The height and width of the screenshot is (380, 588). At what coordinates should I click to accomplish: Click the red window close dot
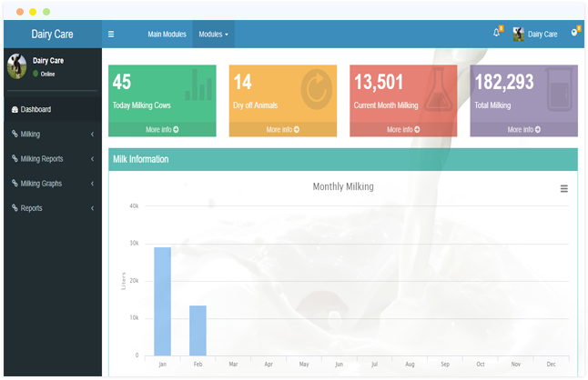(20, 12)
